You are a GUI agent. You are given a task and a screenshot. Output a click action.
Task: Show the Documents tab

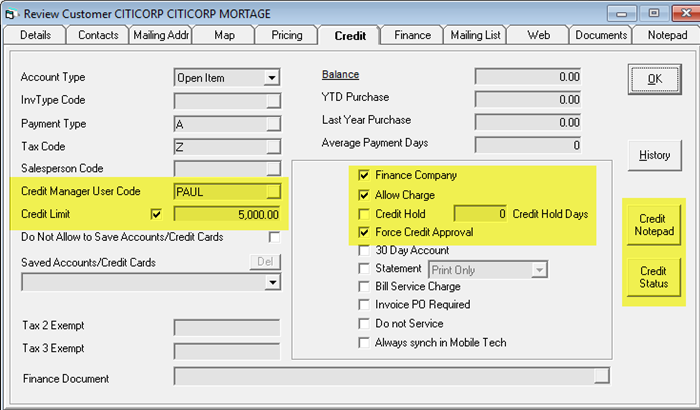[x=601, y=35]
